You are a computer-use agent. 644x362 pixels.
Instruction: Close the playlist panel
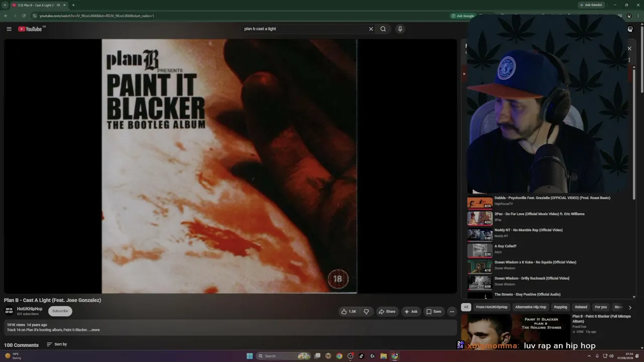click(x=629, y=49)
